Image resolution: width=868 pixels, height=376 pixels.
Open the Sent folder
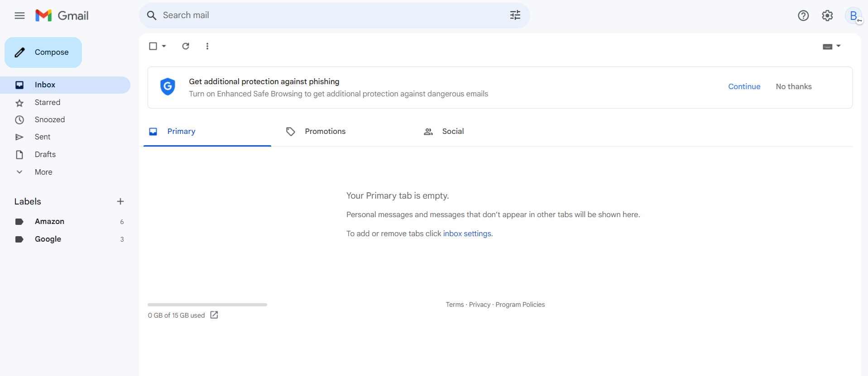(65, 137)
